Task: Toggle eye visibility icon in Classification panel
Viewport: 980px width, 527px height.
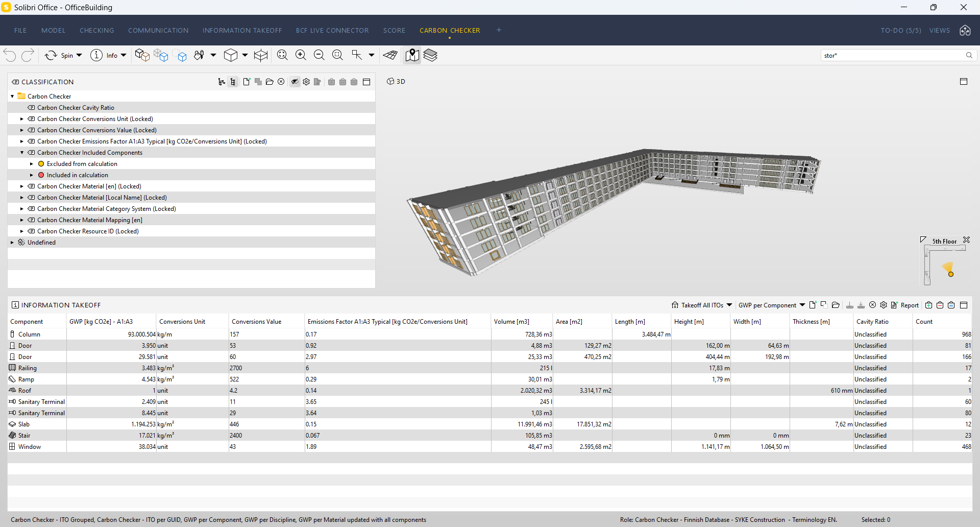Action: click(295, 82)
